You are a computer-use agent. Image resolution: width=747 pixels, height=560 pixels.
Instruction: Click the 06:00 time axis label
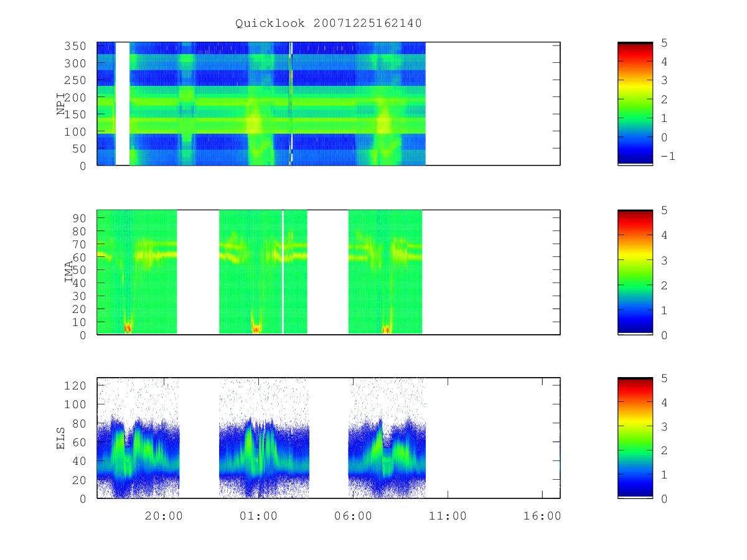[352, 516]
